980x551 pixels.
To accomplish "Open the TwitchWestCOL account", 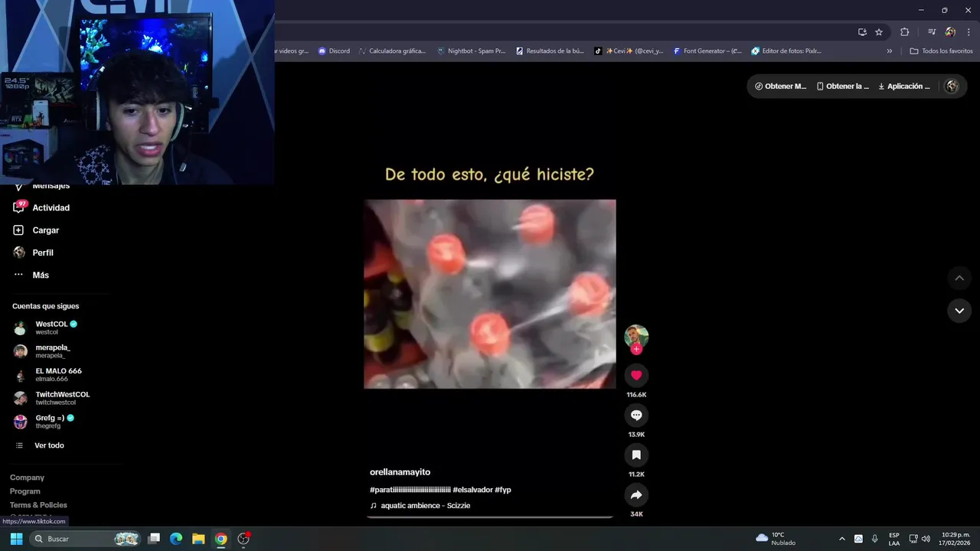I will [62, 398].
